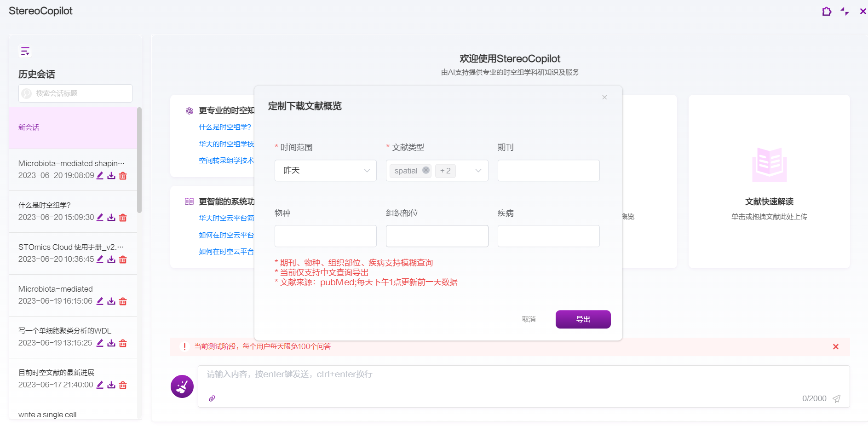Send message with the paper plane icon

837,399
